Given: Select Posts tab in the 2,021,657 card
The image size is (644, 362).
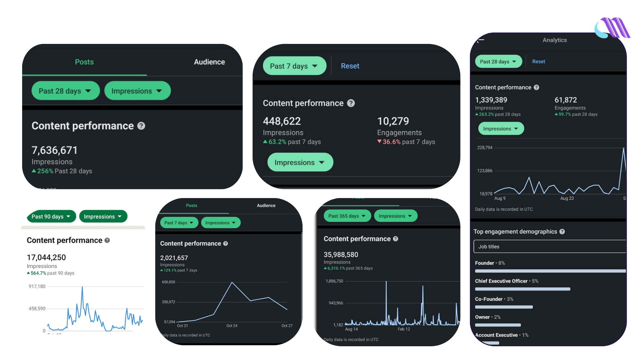Looking at the screenshot, I should [x=192, y=205].
